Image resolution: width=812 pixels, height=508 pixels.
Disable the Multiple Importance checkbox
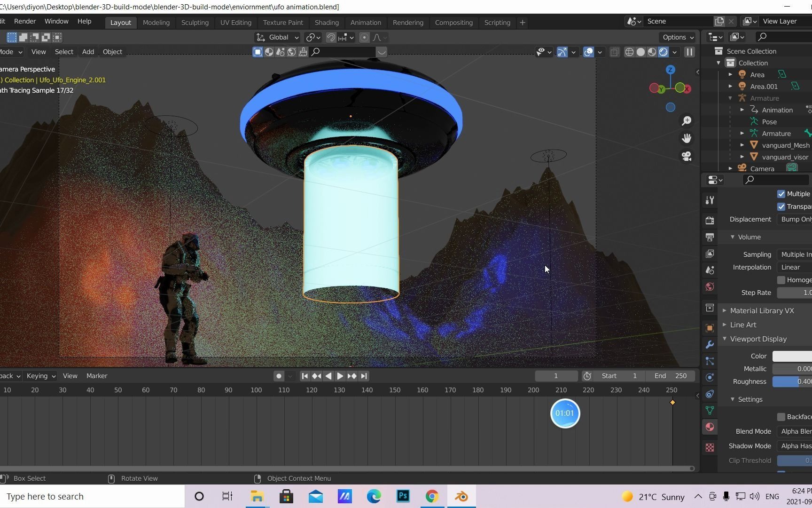tap(781, 194)
